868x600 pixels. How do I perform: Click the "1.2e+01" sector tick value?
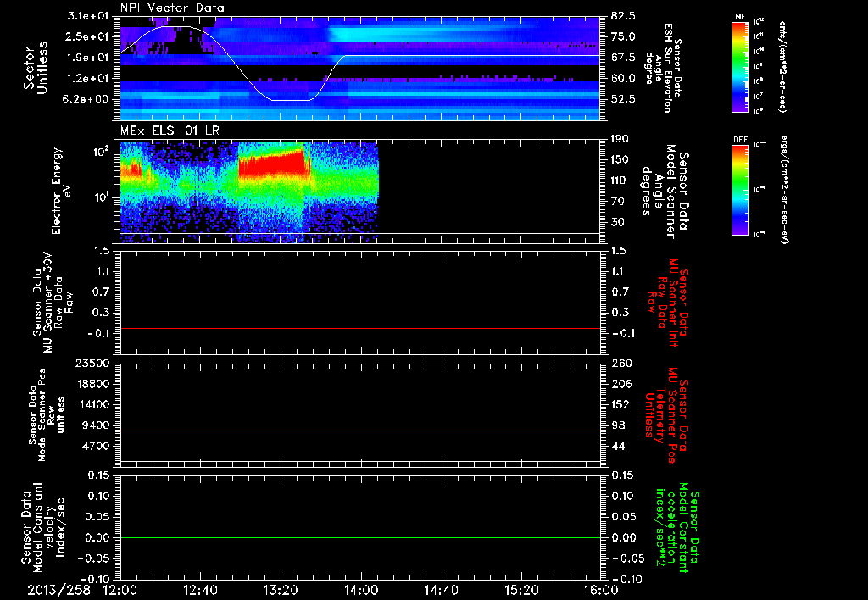pyautogui.click(x=90, y=79)
